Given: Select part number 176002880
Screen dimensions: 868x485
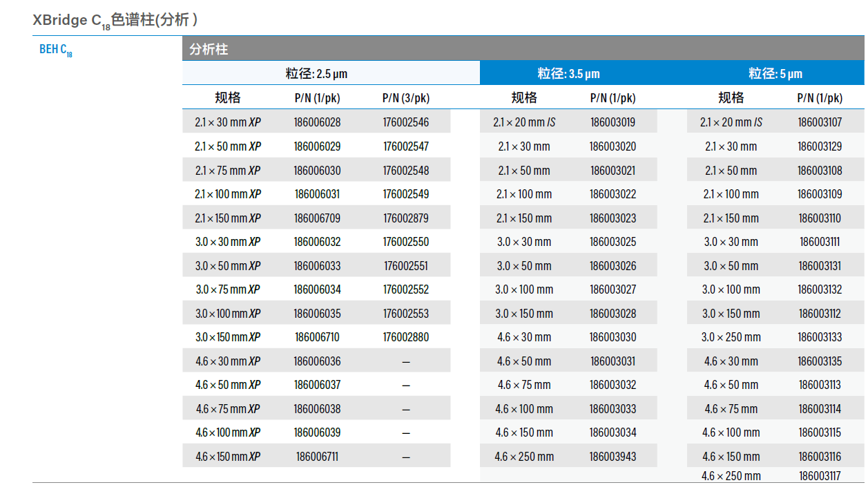Looking at the screenshot, I should click(x=406, y=337).
